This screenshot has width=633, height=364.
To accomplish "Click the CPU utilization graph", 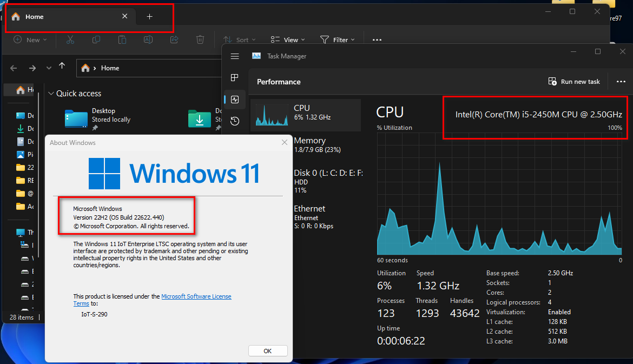I will click(x=499, y=194).
